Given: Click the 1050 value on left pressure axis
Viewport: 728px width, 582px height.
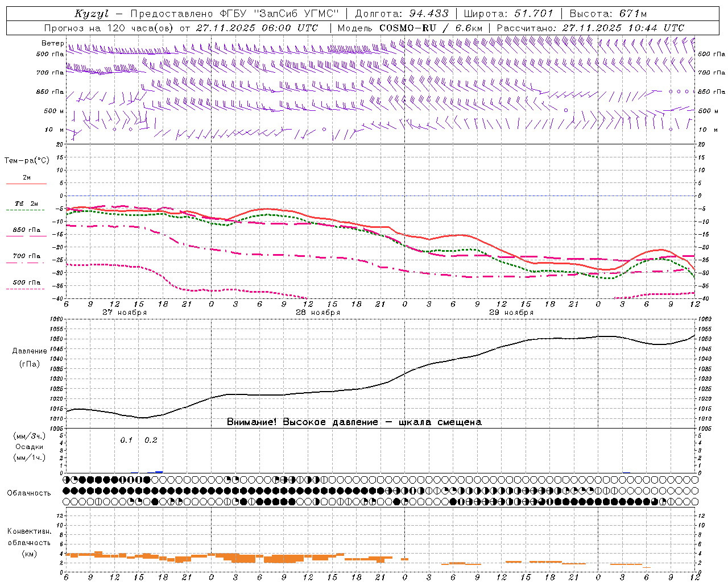Looking at the screenshot, I should tap(57, 339).
